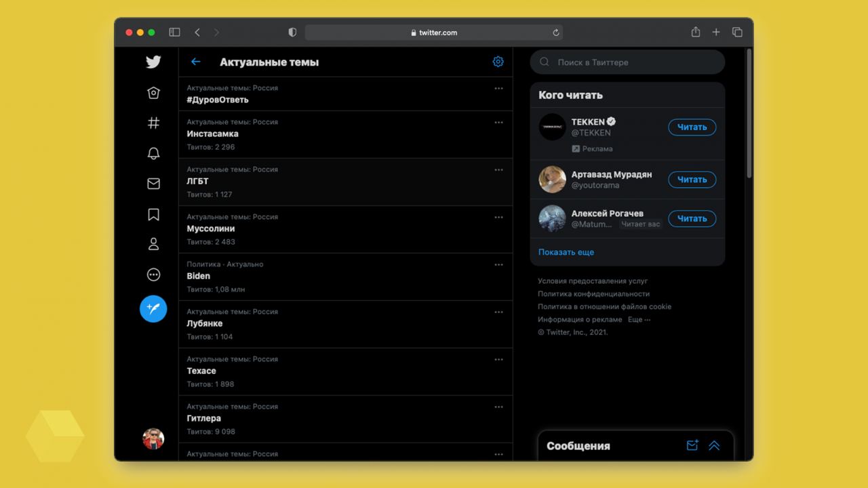Compose new message icon in Сообщения
The image size is (868, 488).
(692, 445)
